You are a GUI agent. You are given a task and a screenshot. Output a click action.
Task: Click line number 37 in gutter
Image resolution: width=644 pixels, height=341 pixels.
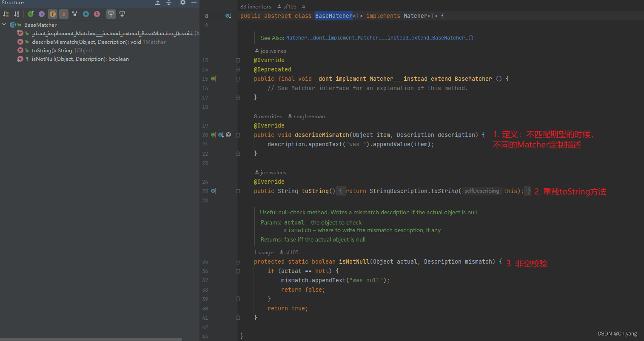click(205, 280)
